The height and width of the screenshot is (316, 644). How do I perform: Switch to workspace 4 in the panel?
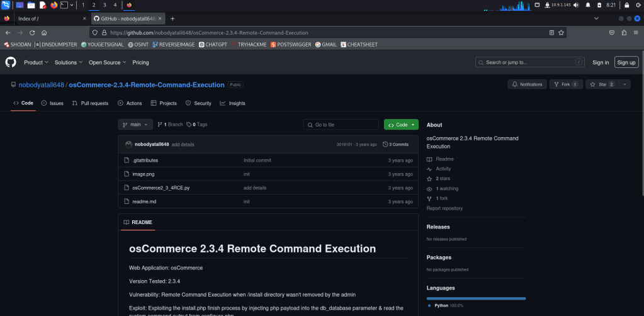click(x=115, y=5)
